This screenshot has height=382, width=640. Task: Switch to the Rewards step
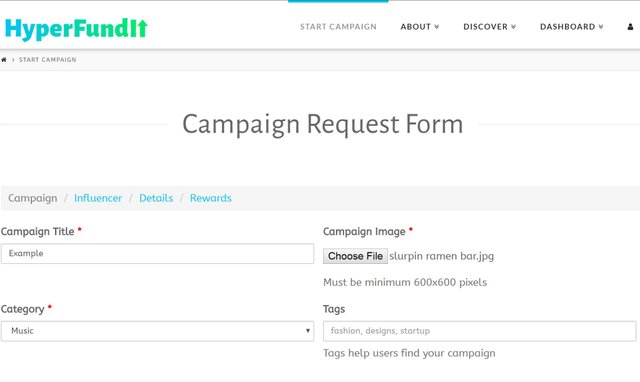click(211, 198)
